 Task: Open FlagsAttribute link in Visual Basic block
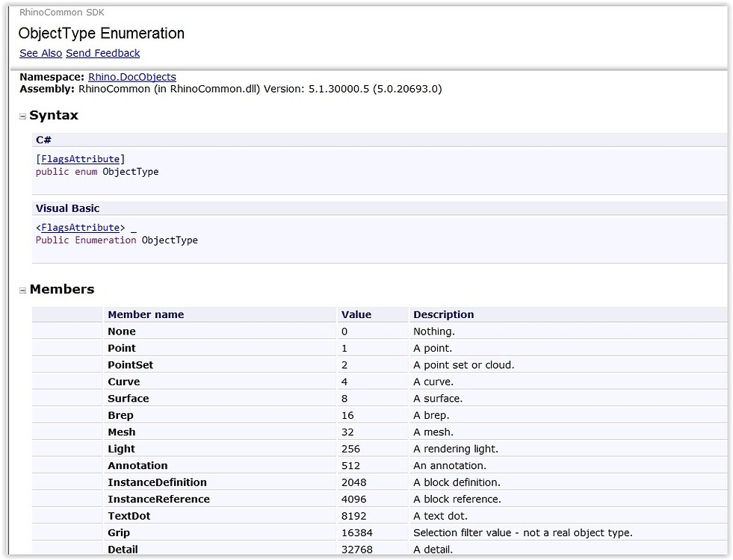[x=79, y=228]
